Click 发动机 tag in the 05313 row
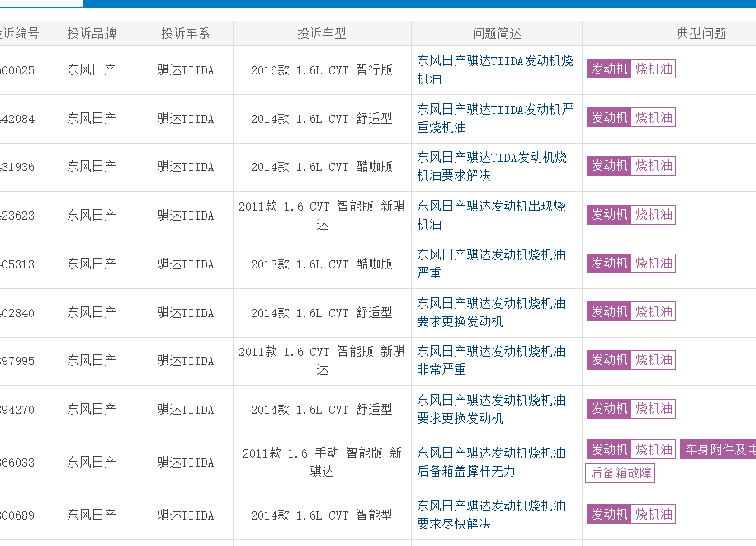Viewport: 756px width, 546px height. (x=609, y=264)
